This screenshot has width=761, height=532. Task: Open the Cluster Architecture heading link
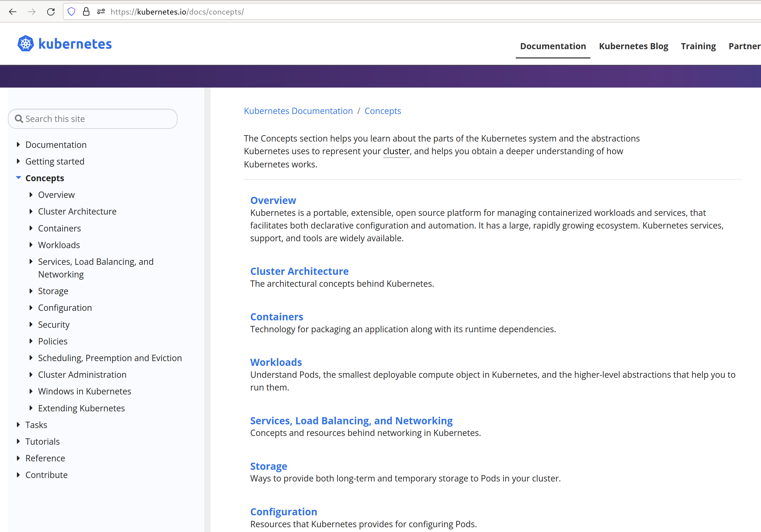[299, 271]
